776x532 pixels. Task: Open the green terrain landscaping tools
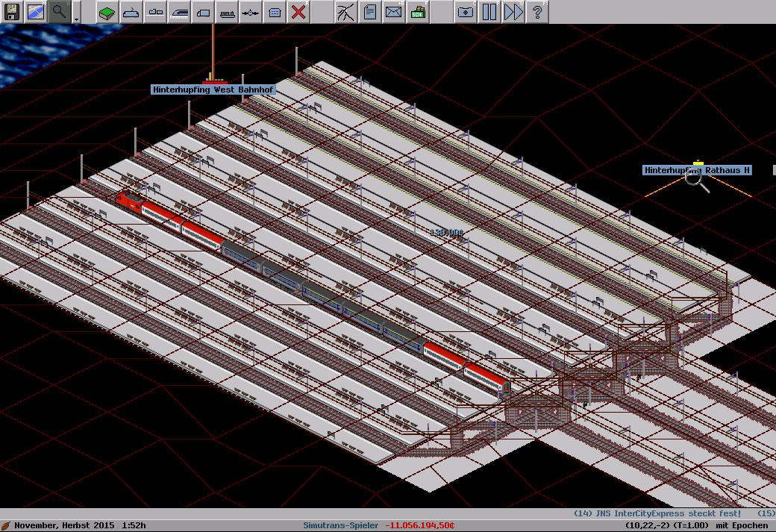[107, 11]
